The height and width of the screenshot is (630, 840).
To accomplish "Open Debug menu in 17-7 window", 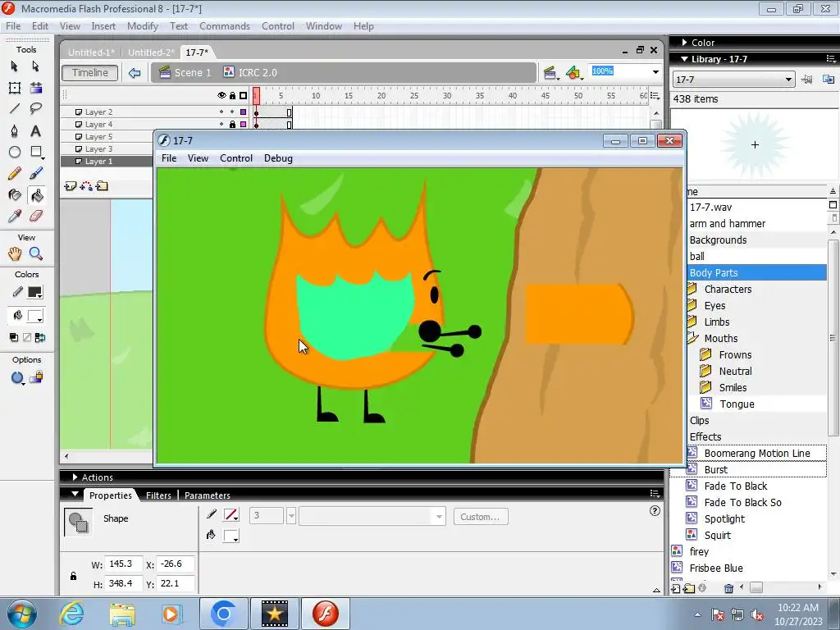I will (x=278, y=158).
